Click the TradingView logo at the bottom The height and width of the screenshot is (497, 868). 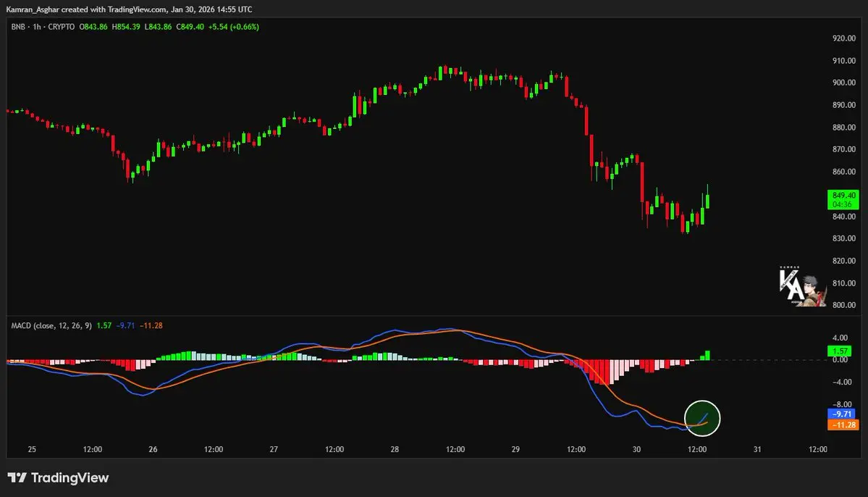(58, 477)
